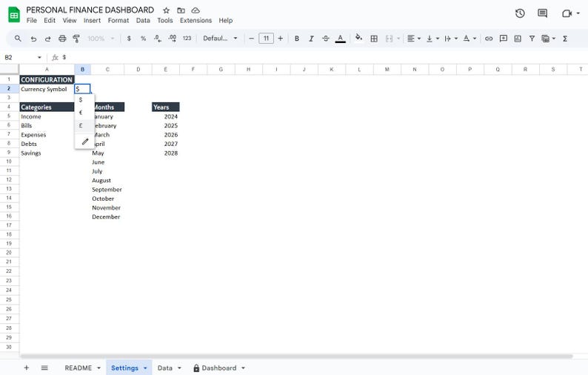This screenshot has height=375, width=588.
Task: Open horizontal align dropdown
Action: coord(414,39)
